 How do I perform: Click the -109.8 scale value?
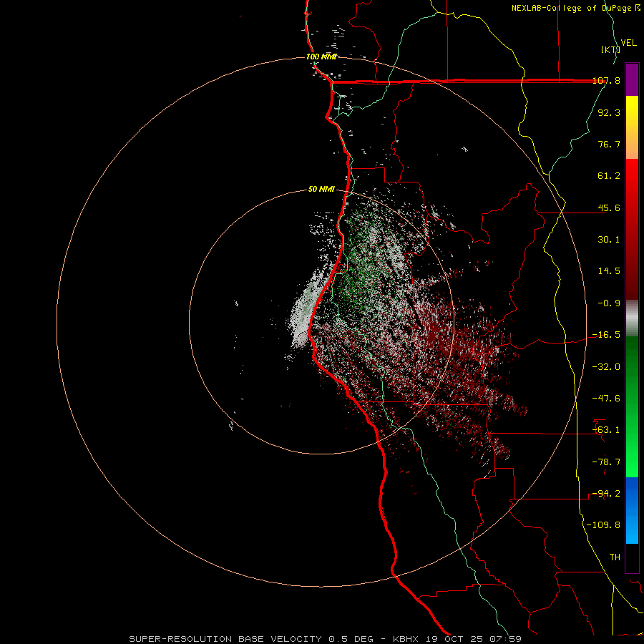(x=603, y=525)
